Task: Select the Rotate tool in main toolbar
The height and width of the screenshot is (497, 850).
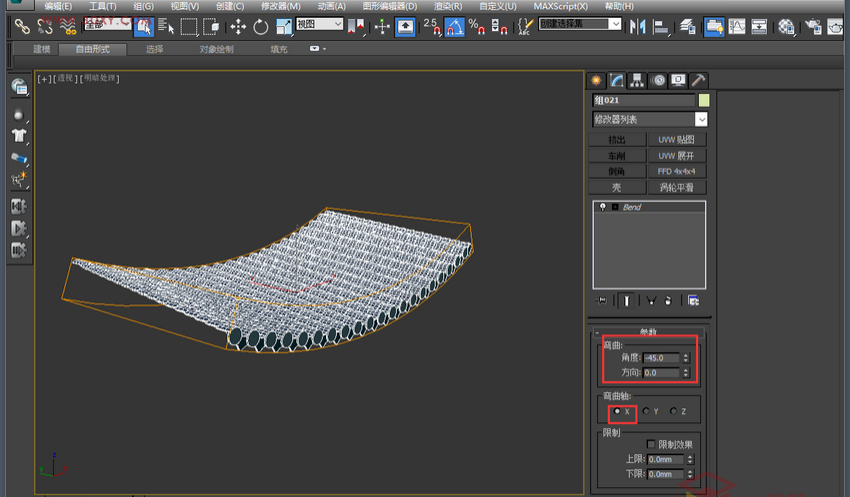Action: [261, 27]
